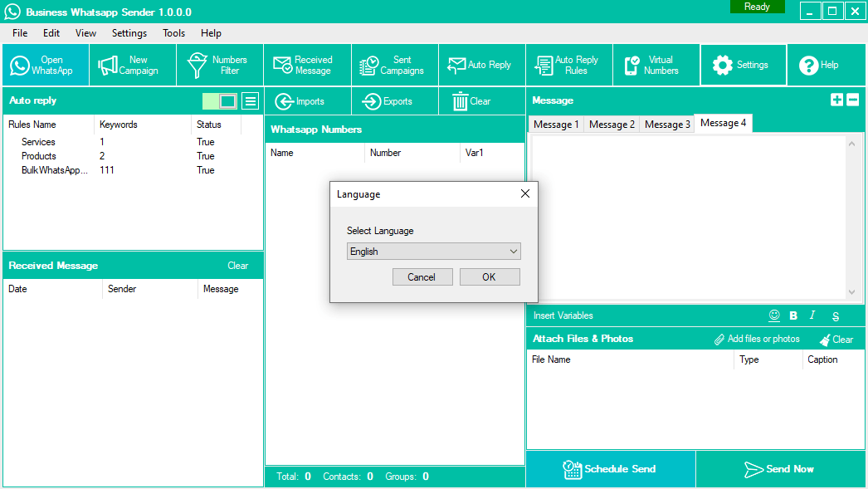Open the Numbers Filter tool
This screenshot has width=868, height=489.
coord(219,65)
